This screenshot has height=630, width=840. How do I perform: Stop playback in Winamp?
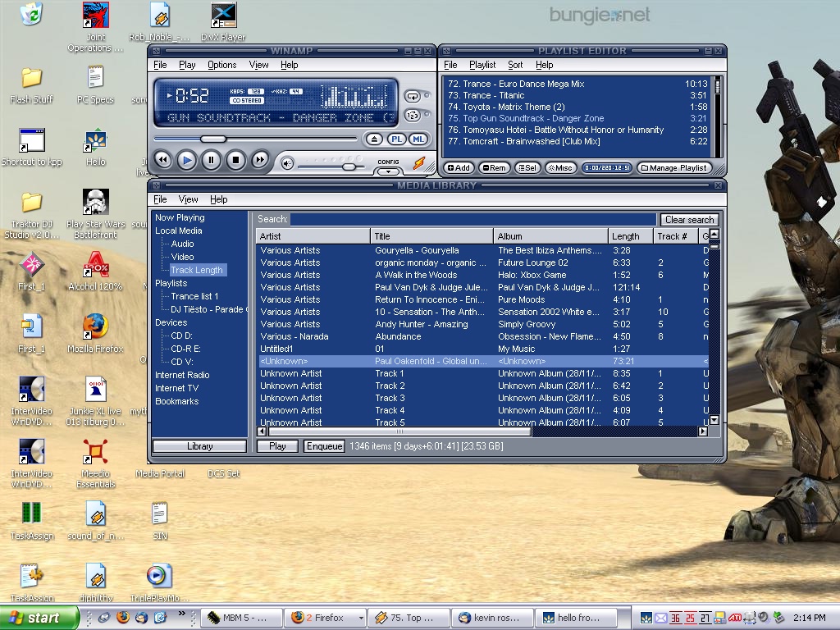pos(235,160)
